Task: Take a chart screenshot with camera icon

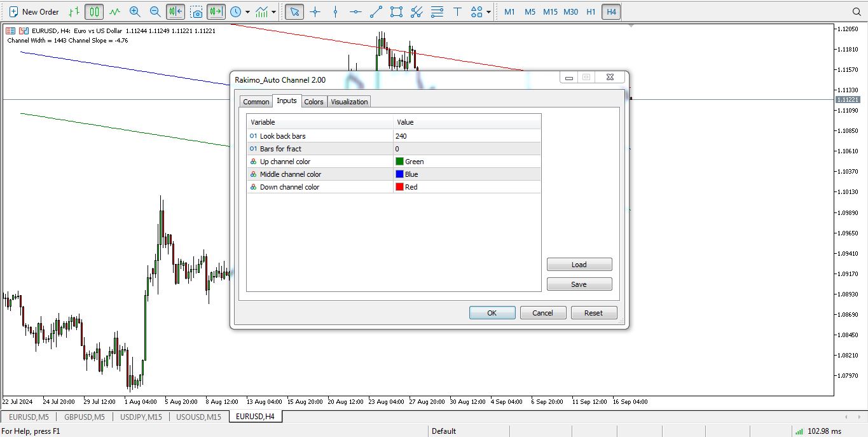Action: (196, 11)
